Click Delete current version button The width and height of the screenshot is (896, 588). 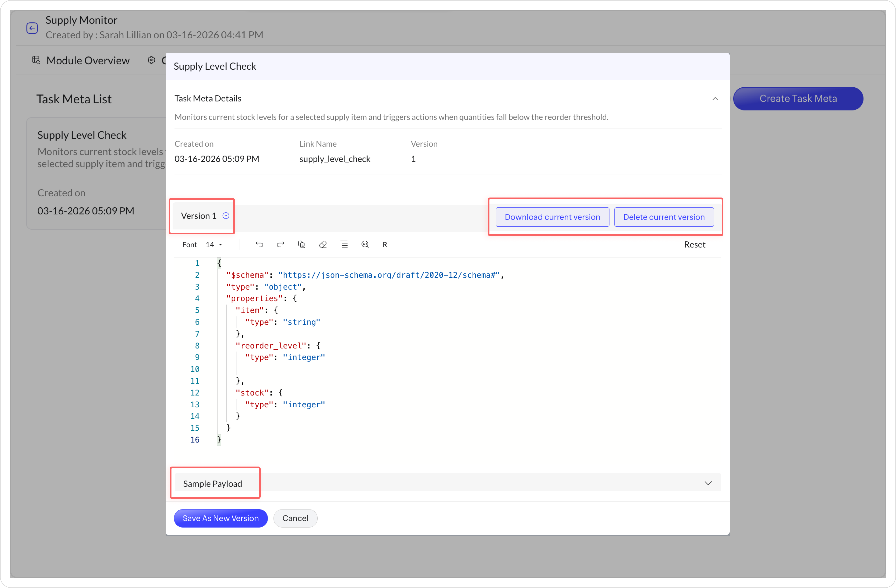pyautogui.click(x=663, y=217)
